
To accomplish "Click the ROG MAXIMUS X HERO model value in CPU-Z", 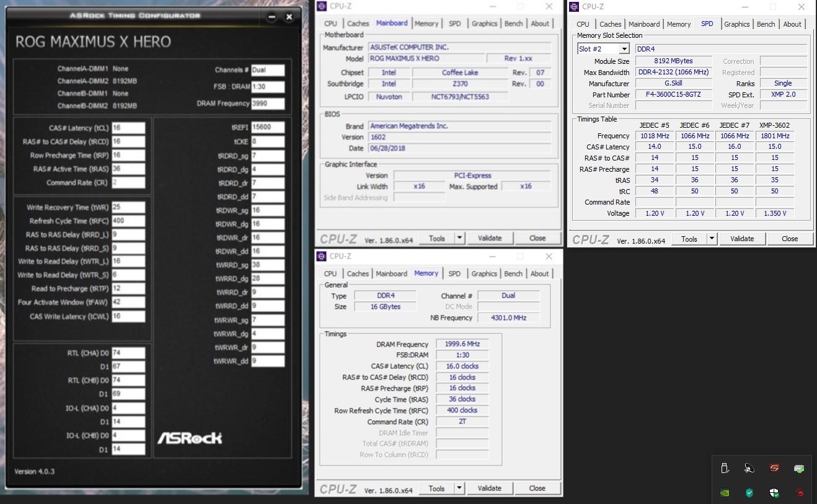I will point(426,58).
